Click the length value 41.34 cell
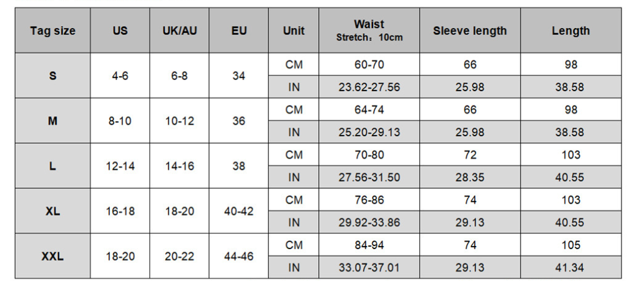The height and width of the screenshot is (281, 644). click(570, 268)
